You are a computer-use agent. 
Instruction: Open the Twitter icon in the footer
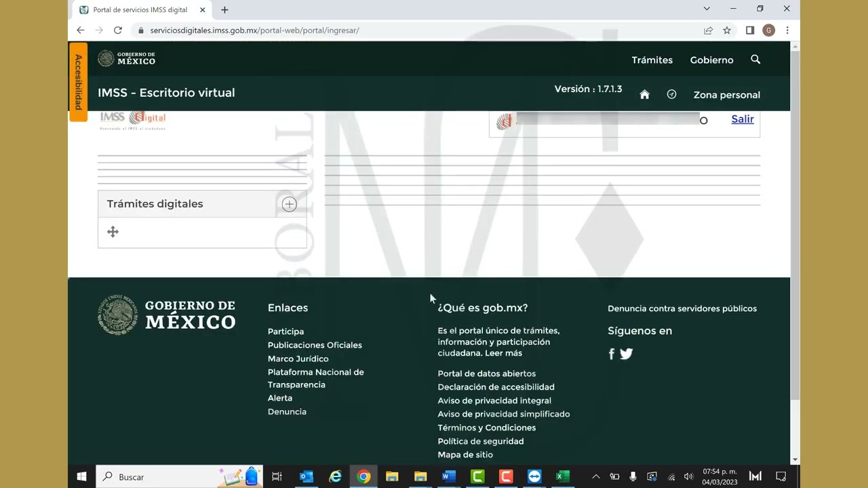click(x=626, y=354)
